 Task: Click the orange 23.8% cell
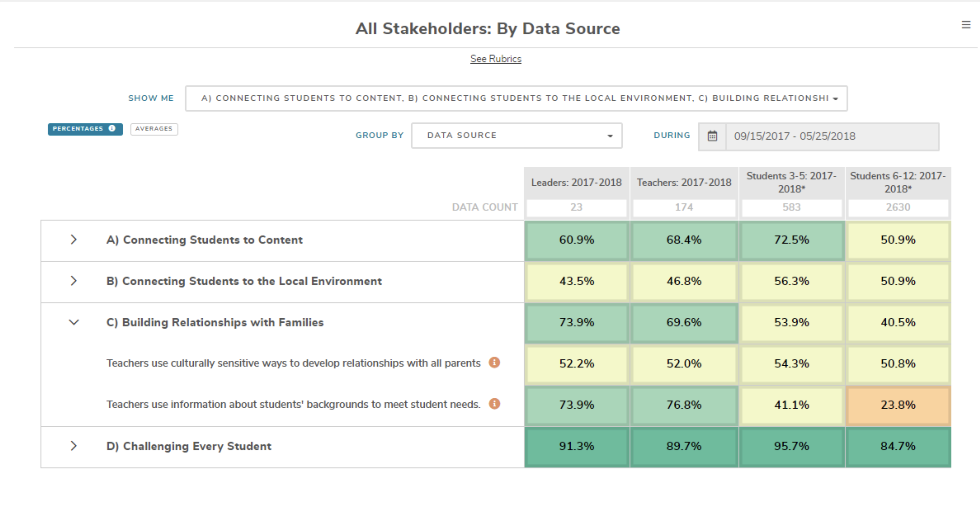898,405
